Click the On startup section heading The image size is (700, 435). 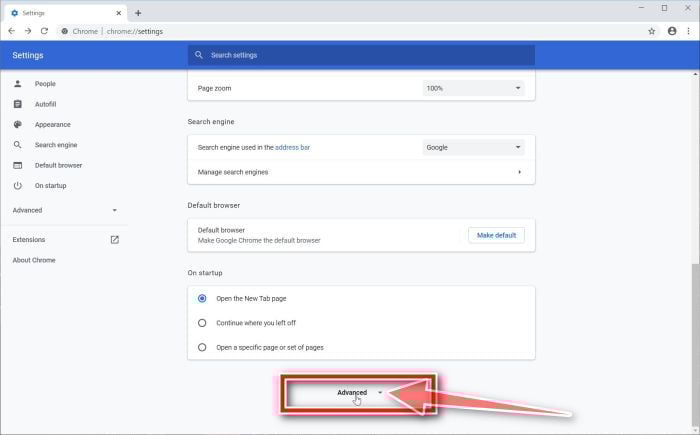[204, 273]
